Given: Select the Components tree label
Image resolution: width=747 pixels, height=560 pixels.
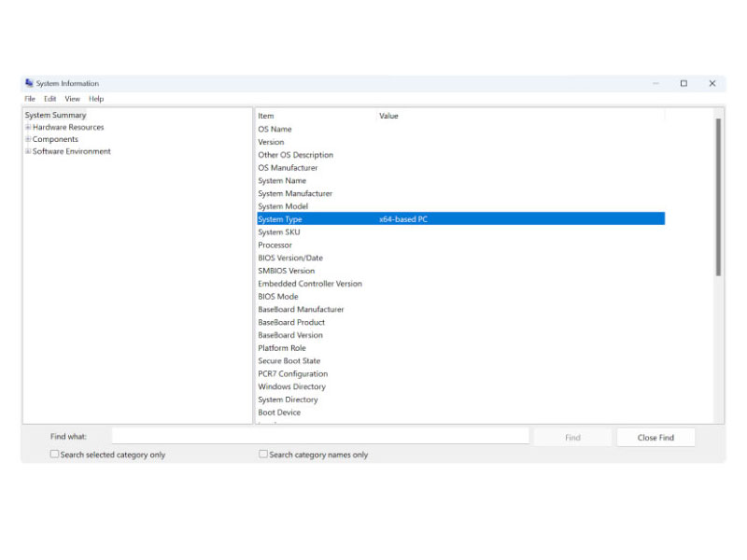Looking at the screenshot, I should click(55, 139).
